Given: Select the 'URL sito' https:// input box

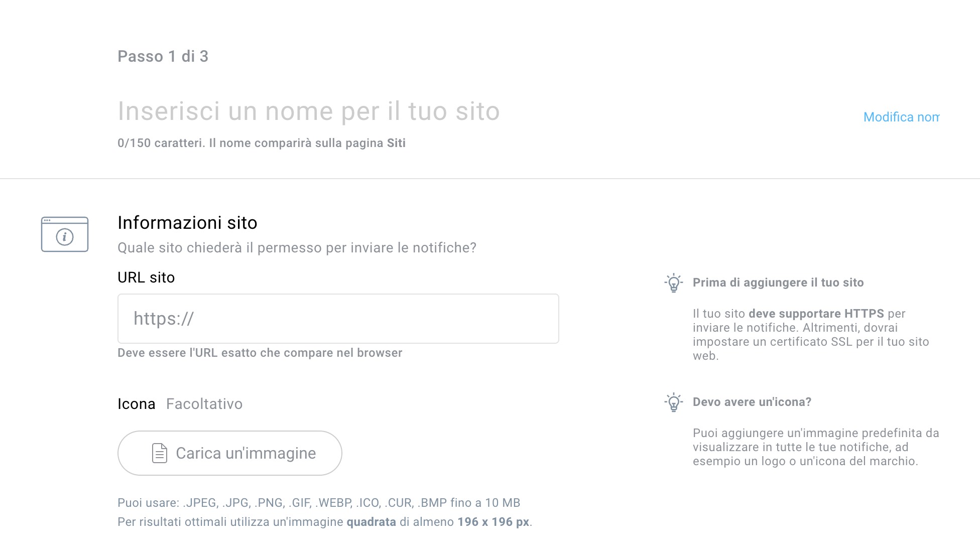Looking at the screenshot, I should point(338,319).
